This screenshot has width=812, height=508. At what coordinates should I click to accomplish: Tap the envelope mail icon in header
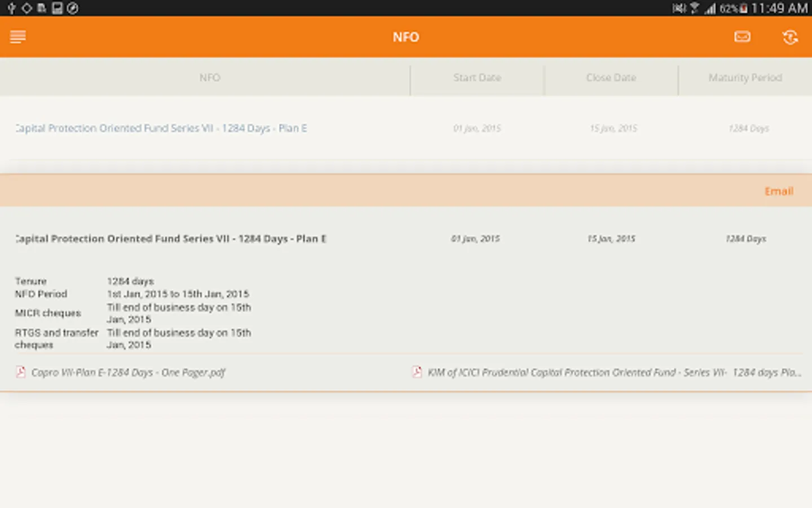(742, 37)
